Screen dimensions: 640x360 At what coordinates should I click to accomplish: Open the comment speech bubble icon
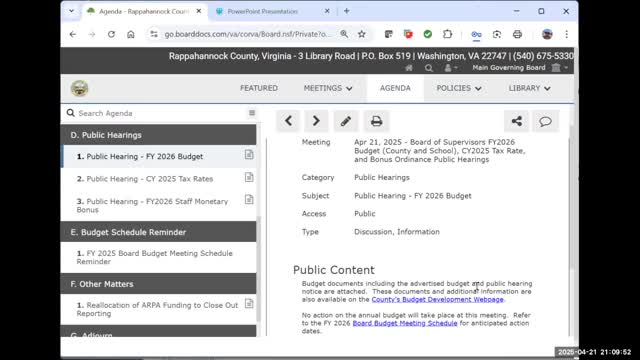[545, 121]
